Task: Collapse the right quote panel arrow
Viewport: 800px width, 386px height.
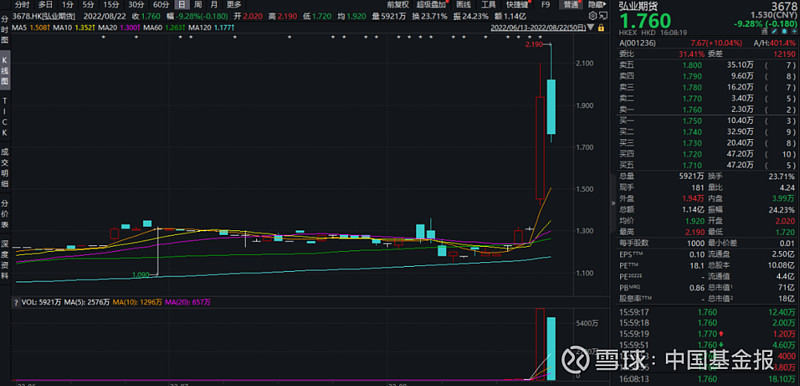Action: [x=613, y=202]
